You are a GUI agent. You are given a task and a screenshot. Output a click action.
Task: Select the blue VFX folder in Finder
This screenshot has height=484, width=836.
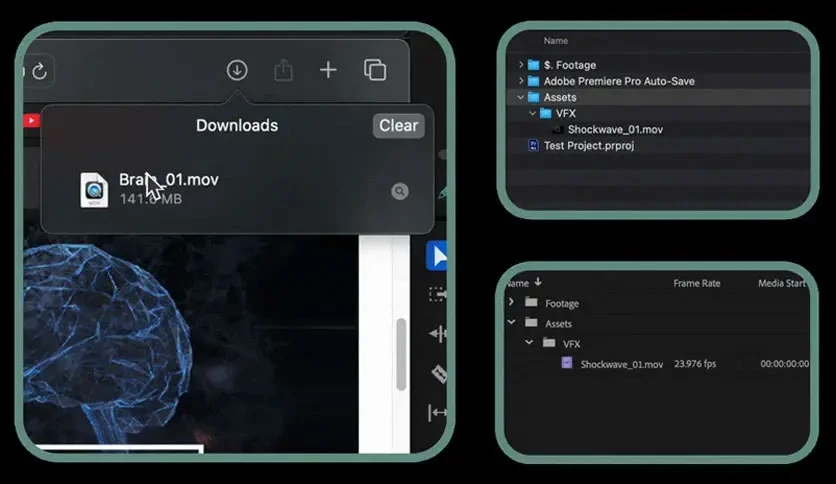coord(545,113)
